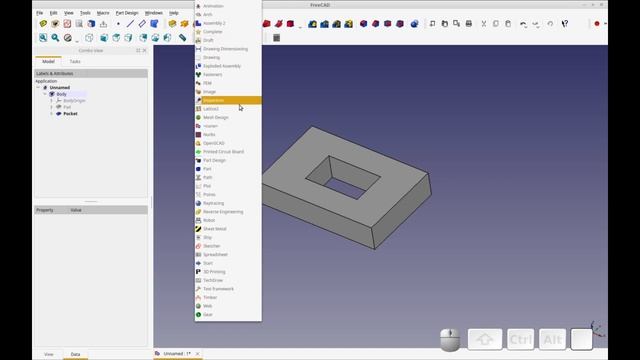Image resolution: width=640 pixels, height=360 pixels.
Task: Choose Mesh Design workbench from list
Action: click(x=228, y=118)
